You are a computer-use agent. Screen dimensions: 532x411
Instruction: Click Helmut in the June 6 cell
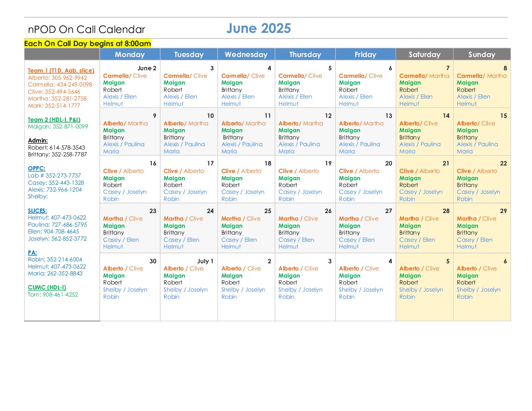(349, 104)
